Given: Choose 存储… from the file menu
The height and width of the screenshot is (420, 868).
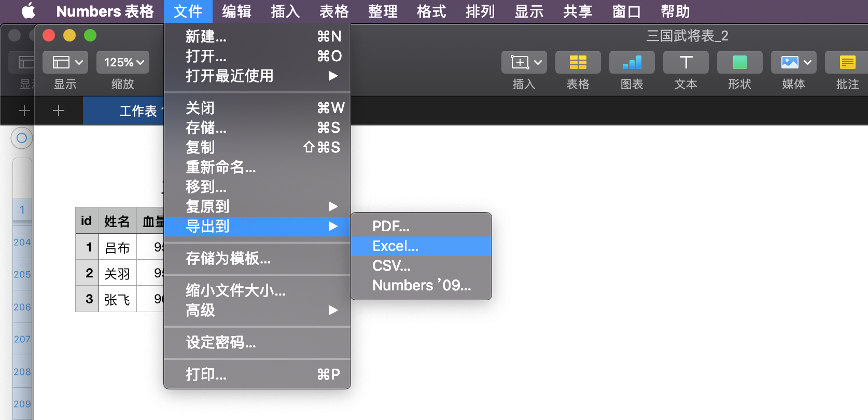Looking at the screenshot, I should pyautogui.click(x=257, y=128).
